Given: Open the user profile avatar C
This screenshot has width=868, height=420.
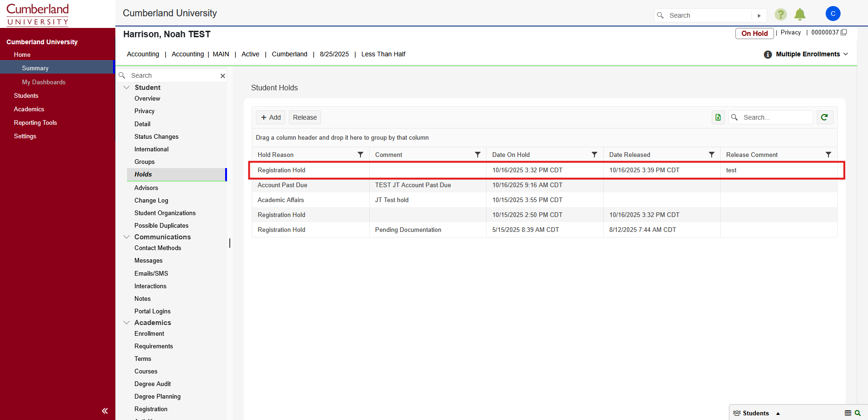Looking at the screenshot, I should tap(833, 14).
